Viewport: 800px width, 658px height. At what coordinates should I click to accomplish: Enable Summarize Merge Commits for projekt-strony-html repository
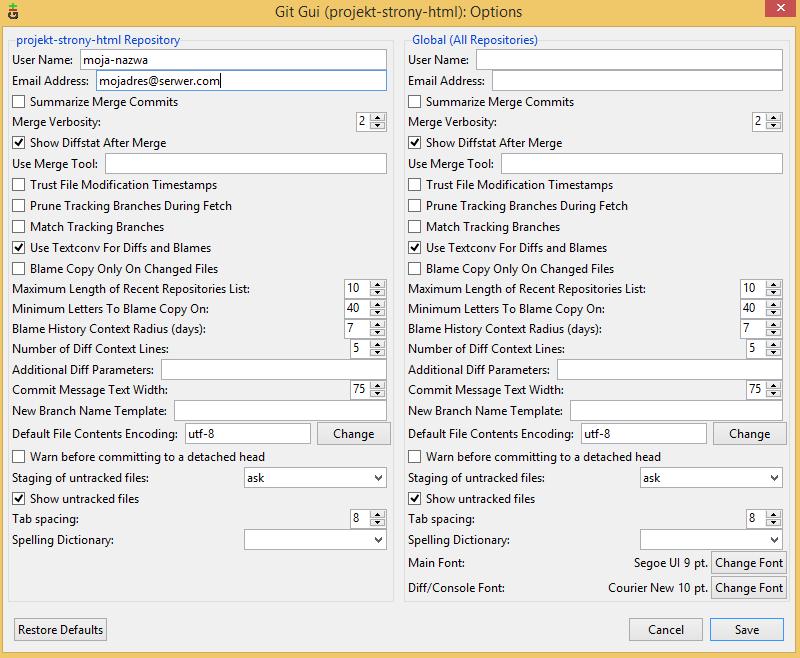pos(18,102)
